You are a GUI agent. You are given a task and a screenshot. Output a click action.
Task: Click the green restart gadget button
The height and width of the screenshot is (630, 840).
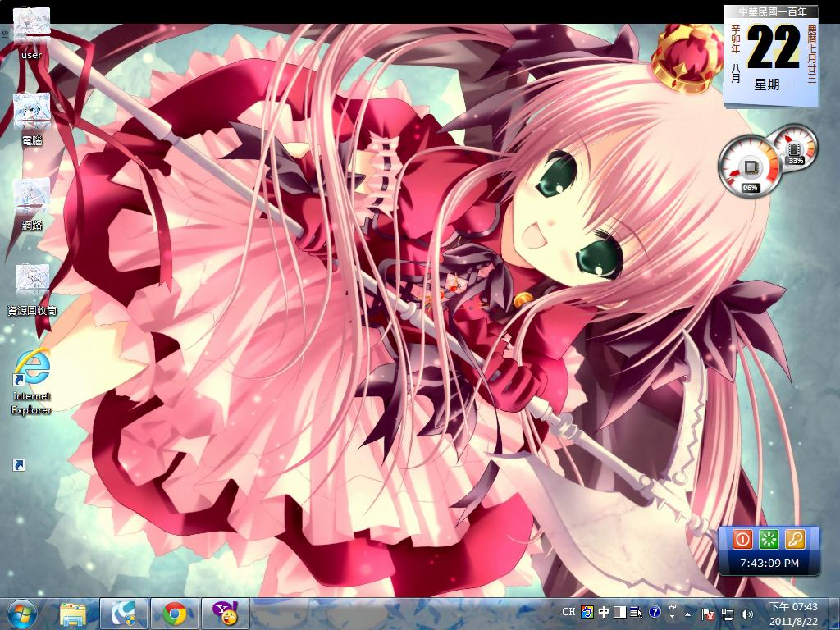point(769,539)
